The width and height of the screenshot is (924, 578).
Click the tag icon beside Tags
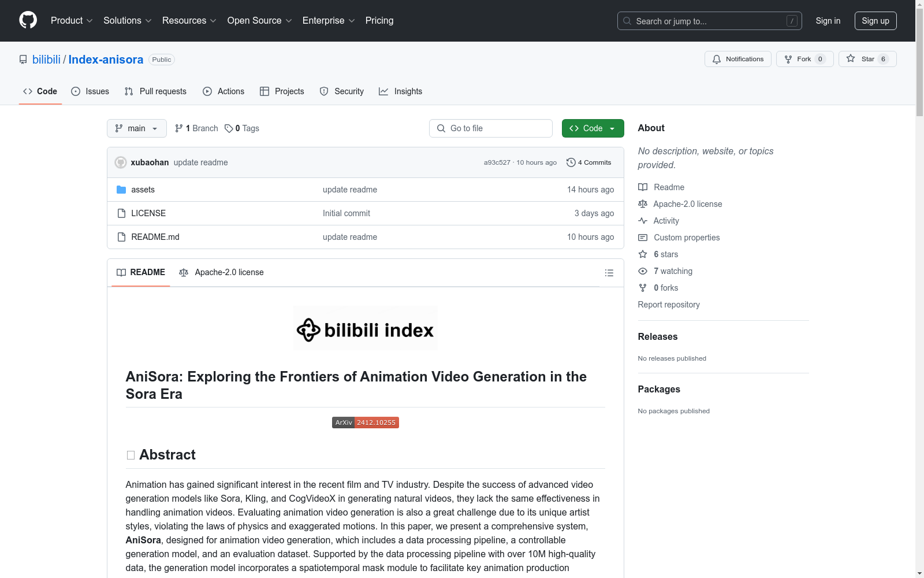click(229, 128)
